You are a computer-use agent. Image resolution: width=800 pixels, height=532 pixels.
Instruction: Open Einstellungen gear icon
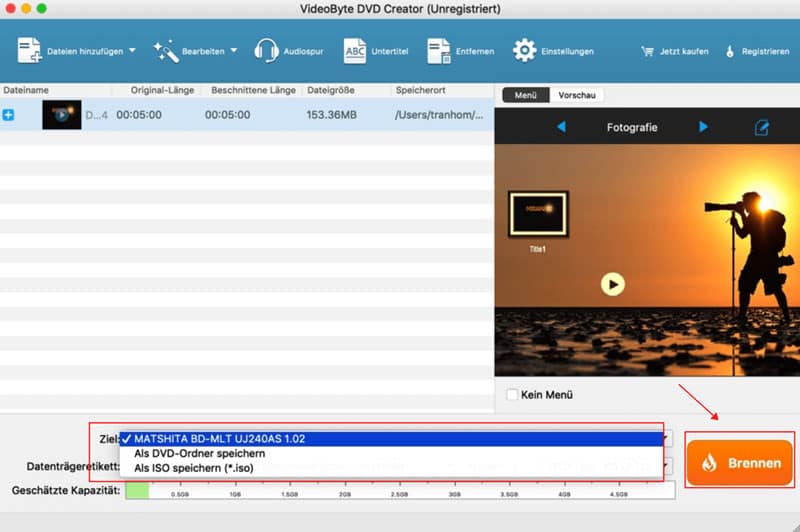[524, 50]
